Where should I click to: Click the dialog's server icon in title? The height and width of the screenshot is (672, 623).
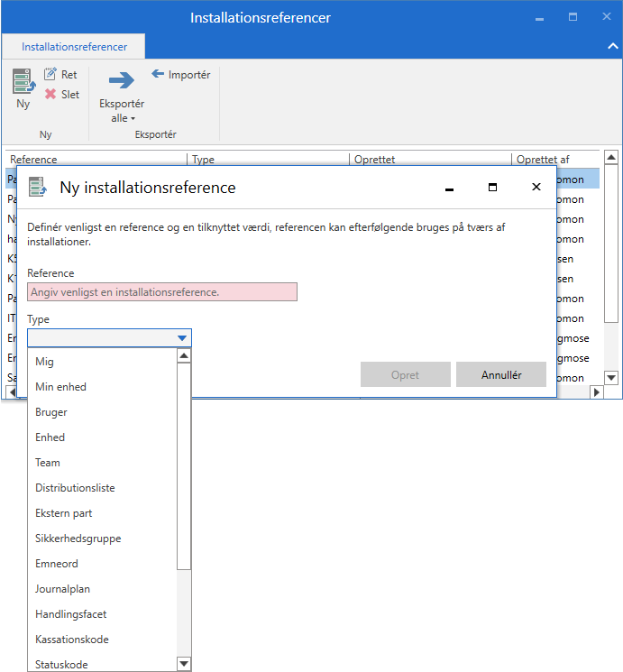click(x=37, y=188)
